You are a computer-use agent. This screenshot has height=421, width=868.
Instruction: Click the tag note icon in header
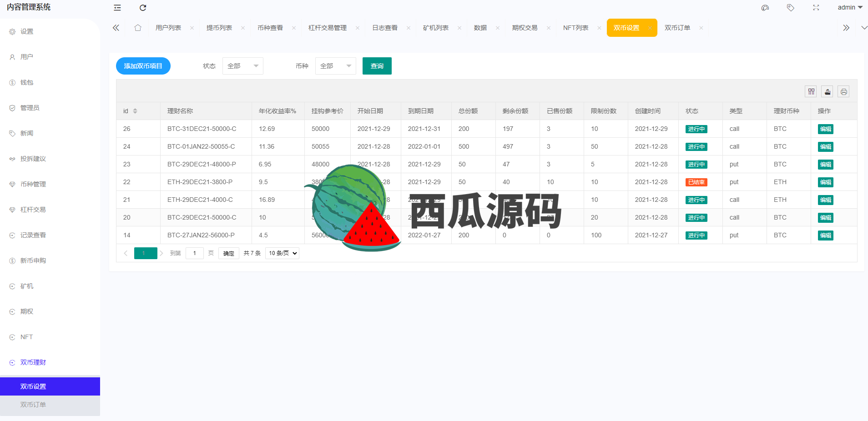(791, 8)
